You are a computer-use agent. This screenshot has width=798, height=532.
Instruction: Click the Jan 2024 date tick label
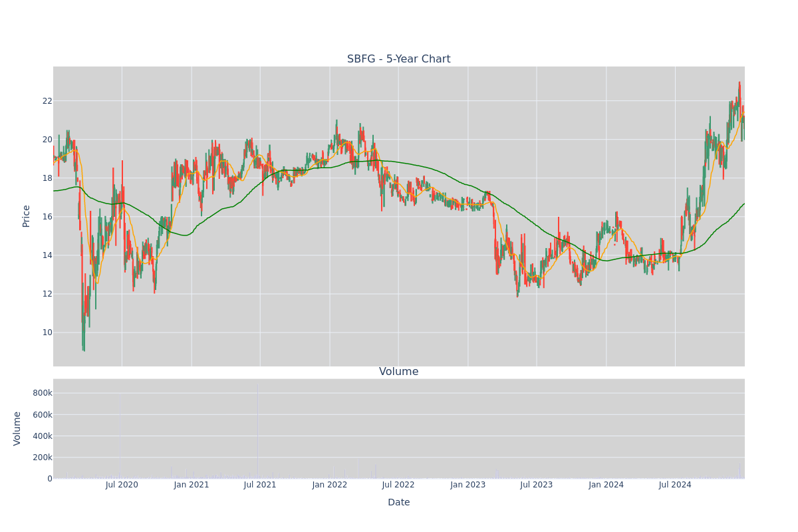[x=606, y=485]
